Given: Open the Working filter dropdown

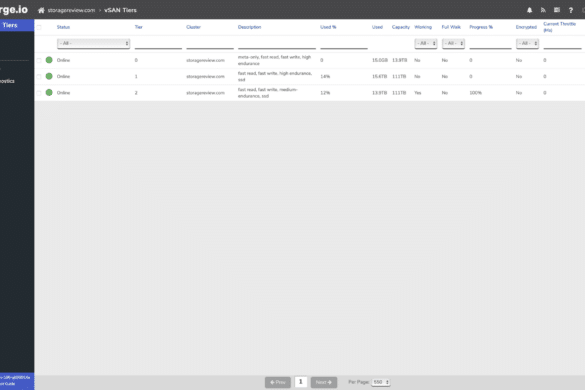Looking at the screenshot, I should coord(426,43).
